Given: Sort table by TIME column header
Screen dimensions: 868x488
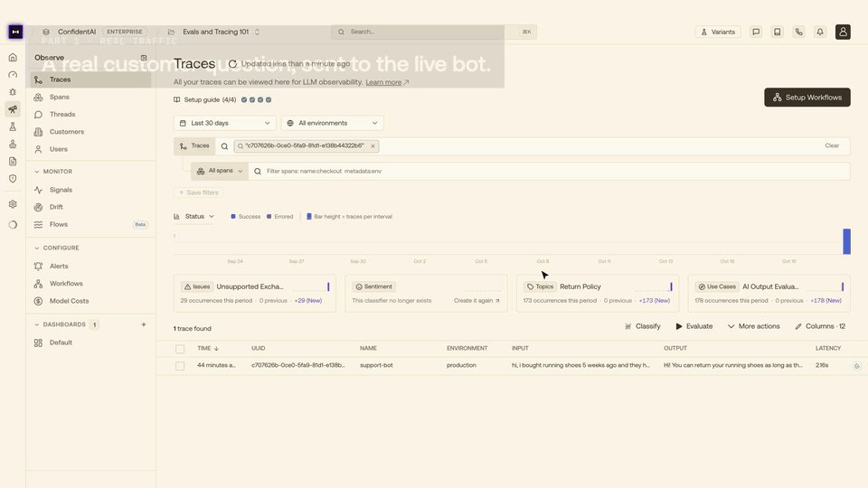Looking at the screenshot, I should point(208,349).
